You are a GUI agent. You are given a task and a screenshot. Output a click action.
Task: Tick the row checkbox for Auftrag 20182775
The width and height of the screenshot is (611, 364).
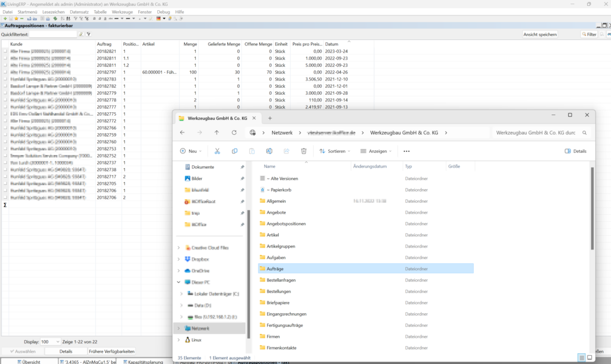5,114
